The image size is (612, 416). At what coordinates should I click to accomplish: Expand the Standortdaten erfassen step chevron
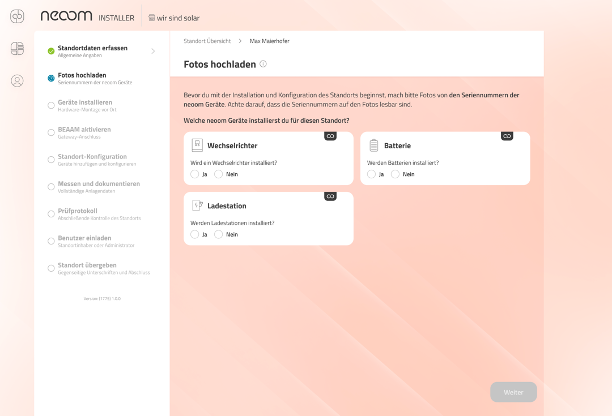153,51
